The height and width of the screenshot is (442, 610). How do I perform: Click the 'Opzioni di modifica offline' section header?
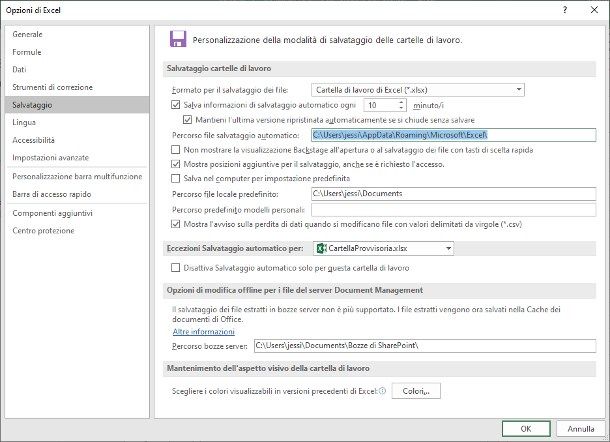tap(379, 290)
